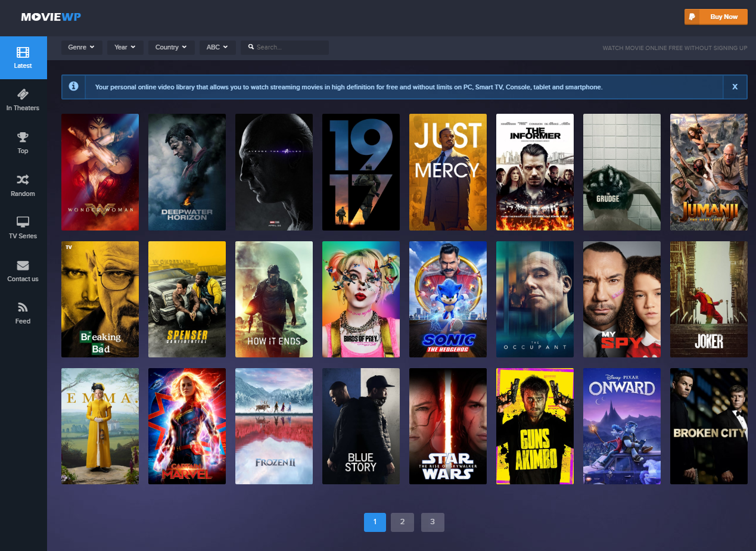Open the Frozen II poster

[274, 426]
